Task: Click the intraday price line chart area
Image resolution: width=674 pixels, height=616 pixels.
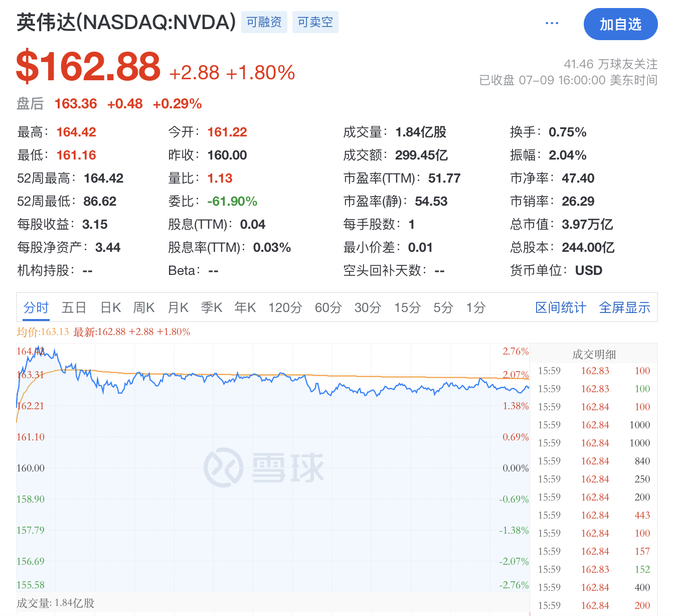Action: (273, 468)
